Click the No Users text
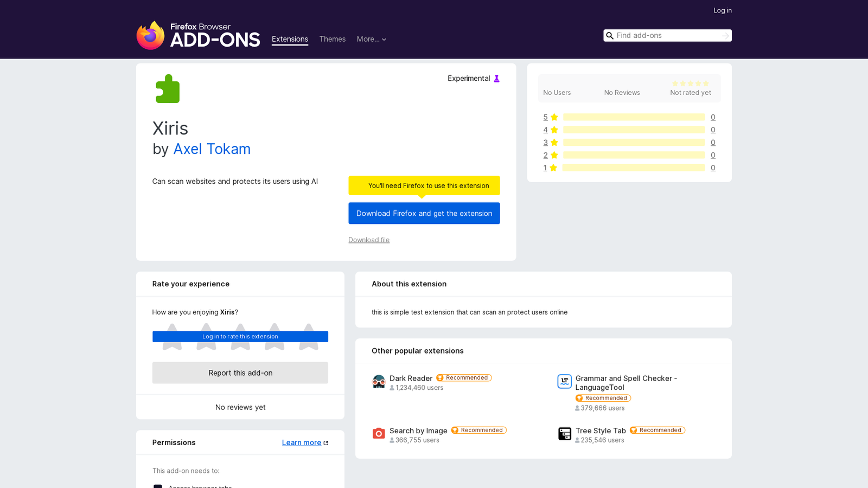 coord(557,93)
